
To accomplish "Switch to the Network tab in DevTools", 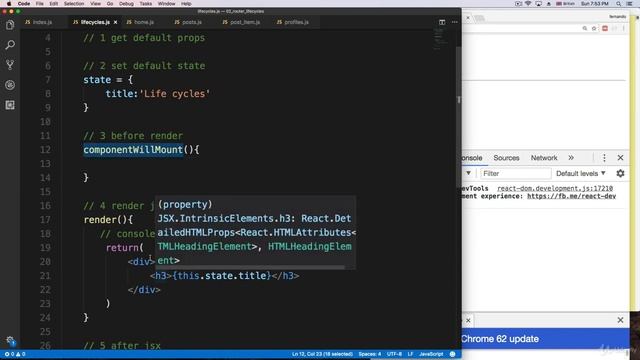I will click(544, 158).
